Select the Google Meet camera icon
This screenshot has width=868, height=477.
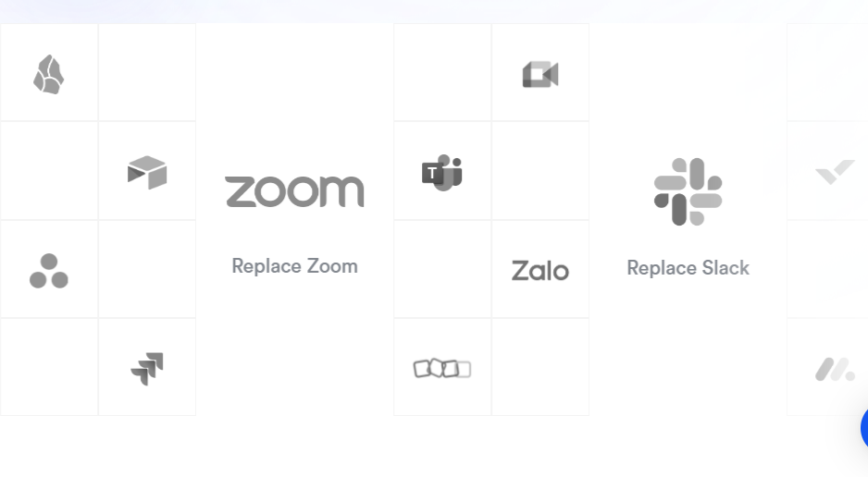pyautogui.click(x=540, y=74)
